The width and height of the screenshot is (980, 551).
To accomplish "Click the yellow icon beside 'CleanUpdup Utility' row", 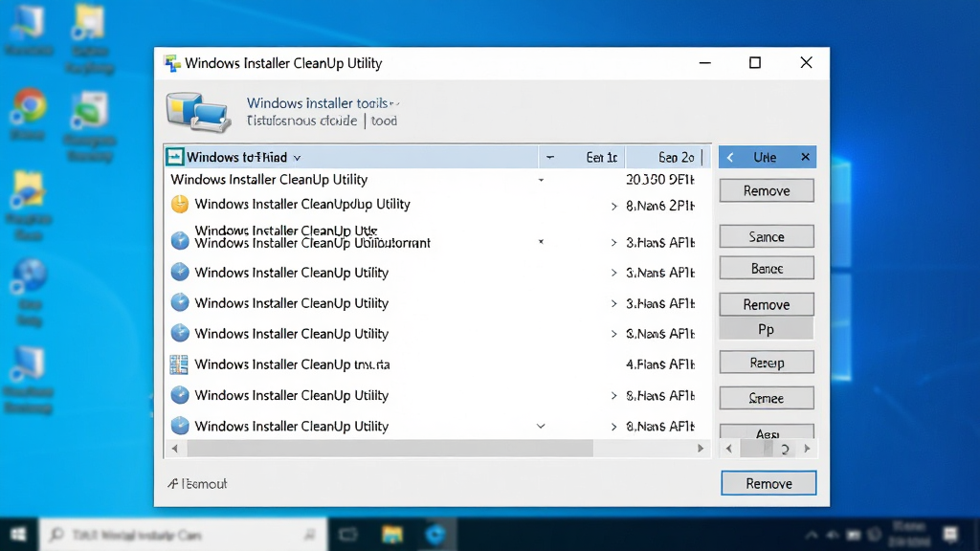I will point(180,205).
